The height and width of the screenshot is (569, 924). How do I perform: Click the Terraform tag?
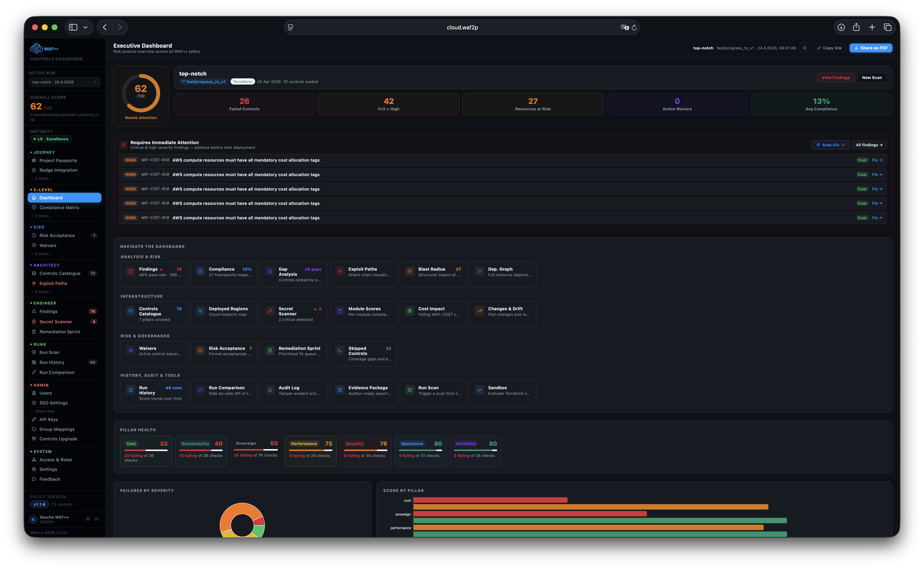click(x=243, y=82)
